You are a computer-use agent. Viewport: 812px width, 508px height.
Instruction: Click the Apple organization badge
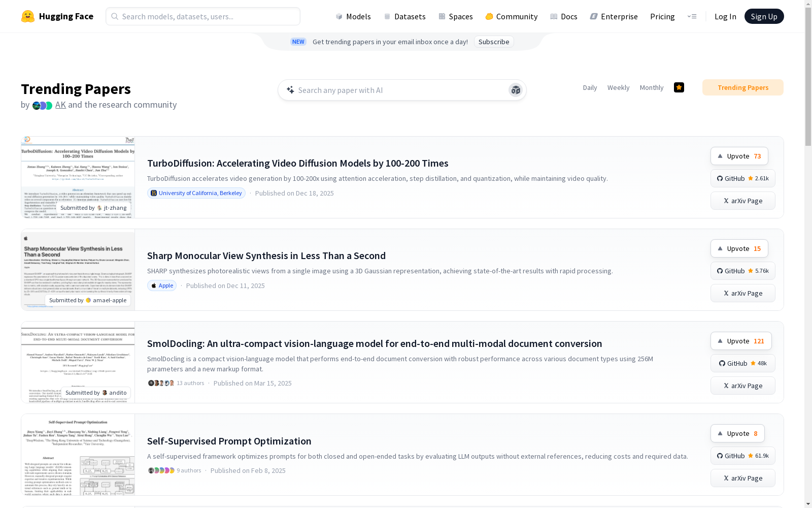coord(162,285)
